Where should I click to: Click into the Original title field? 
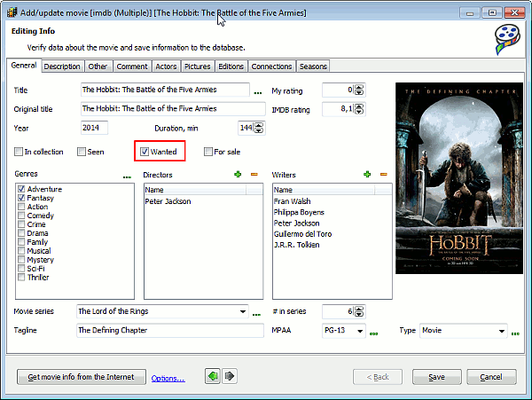point(173,108)
